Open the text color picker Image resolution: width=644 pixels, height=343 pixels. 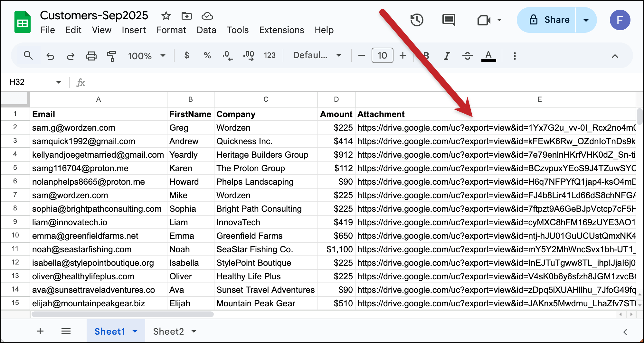[488, 55]
